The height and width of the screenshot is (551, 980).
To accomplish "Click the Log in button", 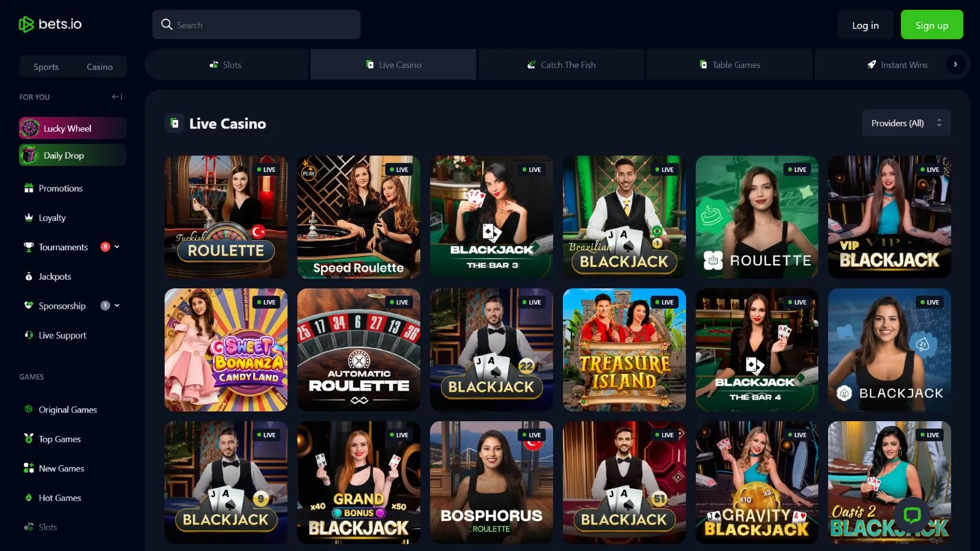I will click(x=865, y=25).
